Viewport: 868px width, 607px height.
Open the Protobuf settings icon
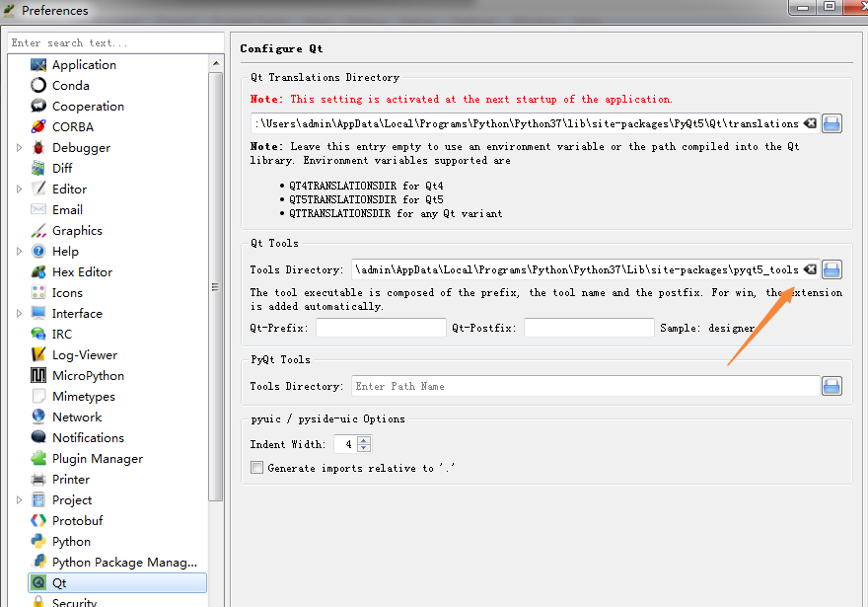[x=38, y=521]
